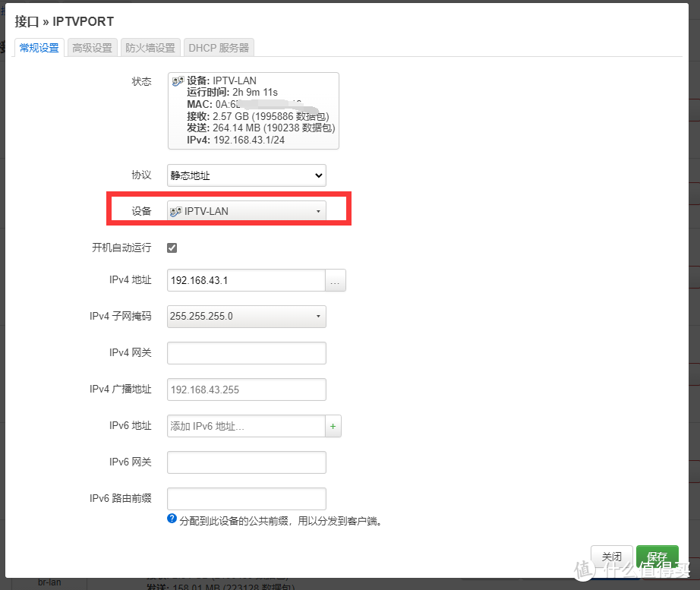Click the empty IPv4 网关 input field
This screenshot has height=590, width=700.
click(x=246, y=353)
